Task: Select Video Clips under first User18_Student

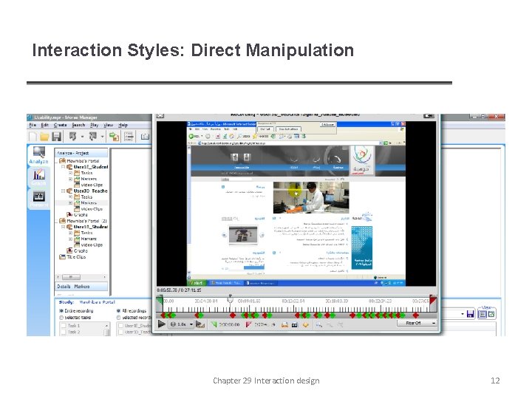Action: point(88,185)
